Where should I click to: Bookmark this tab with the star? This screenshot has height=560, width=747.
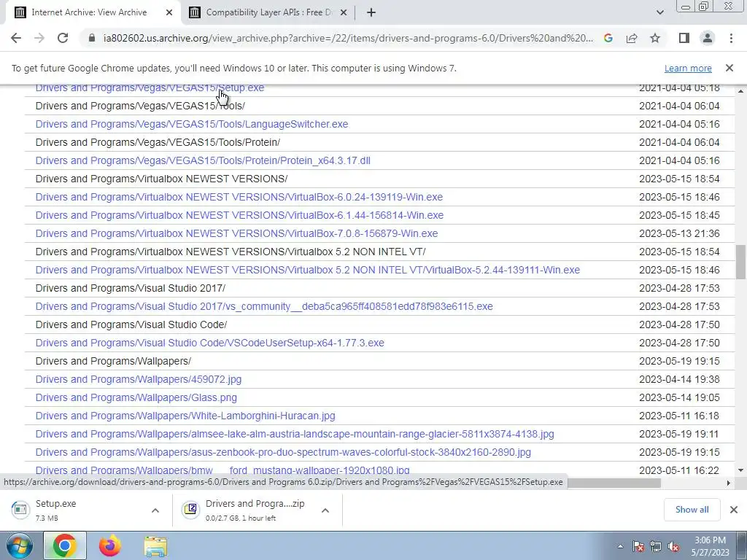(x=655, y=38)
